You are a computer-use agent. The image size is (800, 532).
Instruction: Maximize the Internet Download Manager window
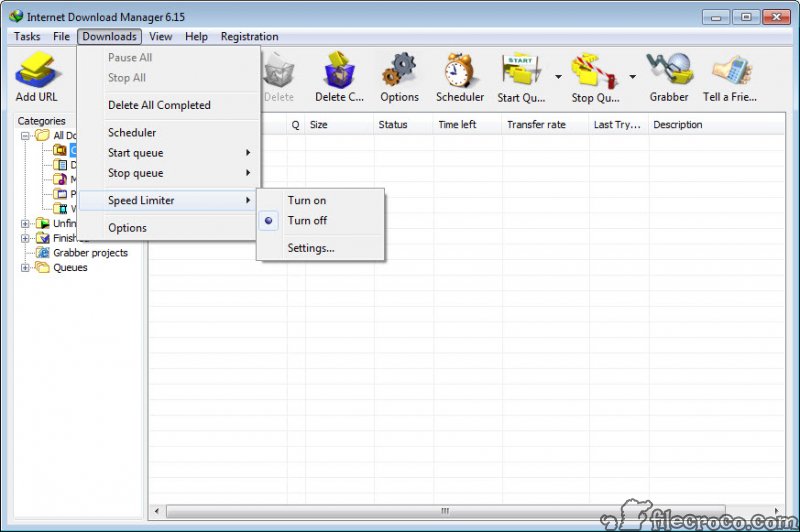[x=745, y=17]
